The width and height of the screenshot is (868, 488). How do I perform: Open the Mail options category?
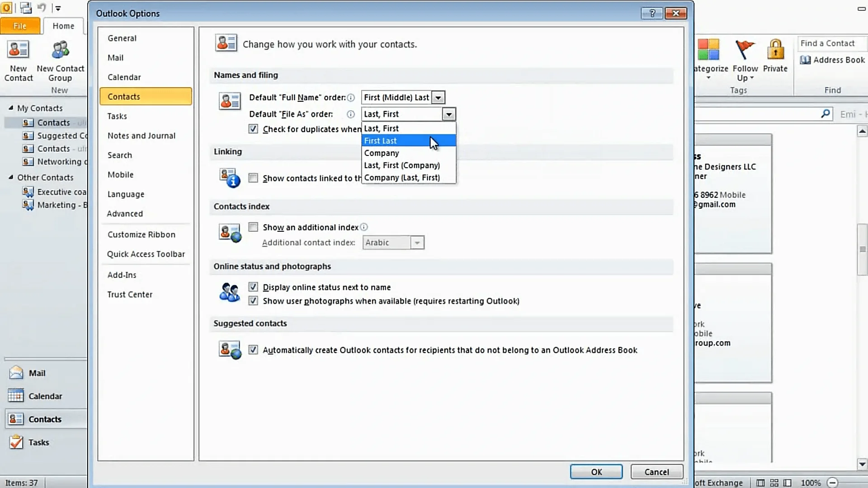click(x=146, y=58)
